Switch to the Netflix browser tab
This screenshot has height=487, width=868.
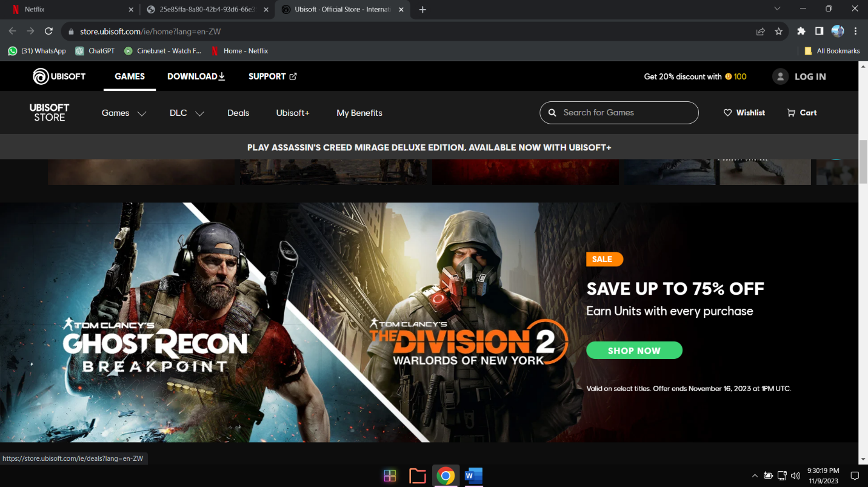point(70,9)
